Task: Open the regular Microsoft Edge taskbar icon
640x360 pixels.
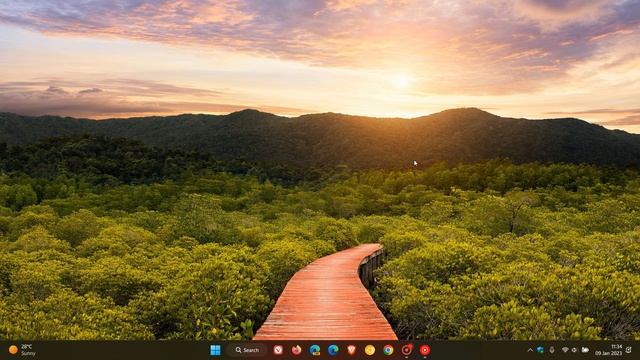Action: pyautogui.click(x=333, y=350)
